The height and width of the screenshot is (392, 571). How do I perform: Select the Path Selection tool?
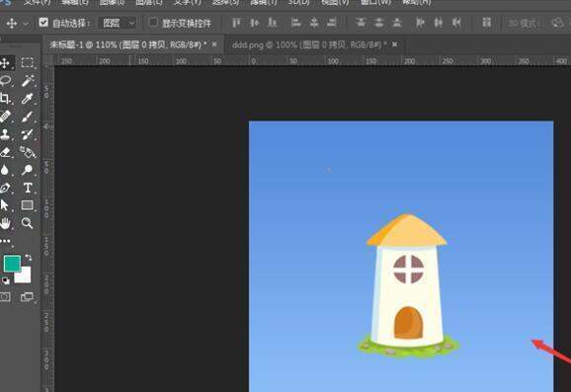5,205
